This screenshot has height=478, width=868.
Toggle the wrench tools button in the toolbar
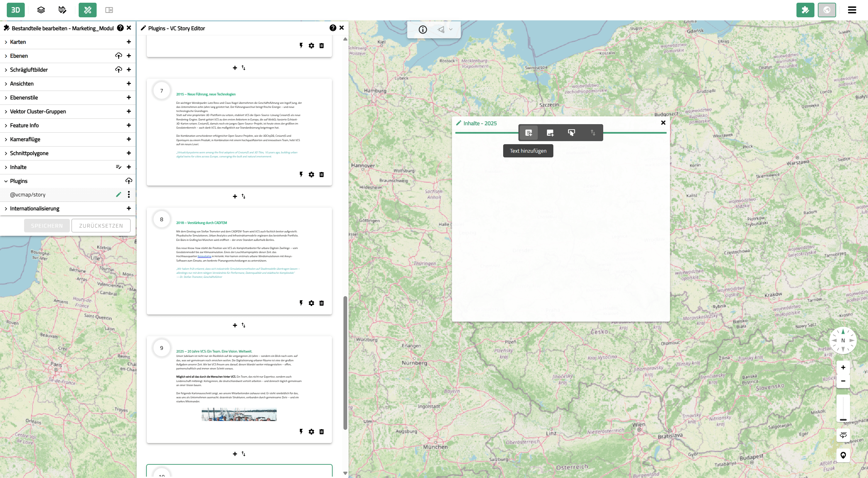[x=87, y=10]
